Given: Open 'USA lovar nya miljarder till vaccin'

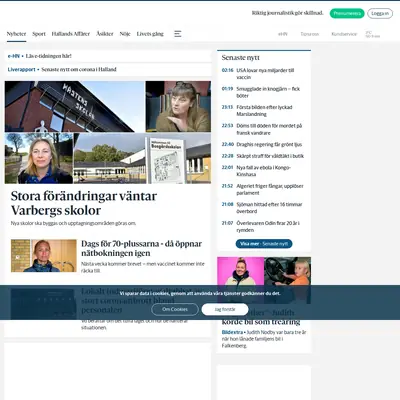Looking at the screenshot, I should (x=265, y=74).
